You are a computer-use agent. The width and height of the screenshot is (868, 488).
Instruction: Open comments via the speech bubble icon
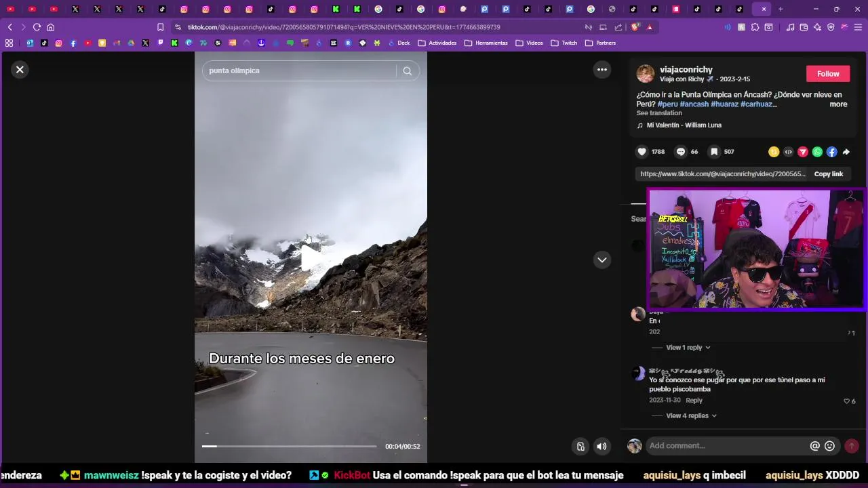pos(681,152)
